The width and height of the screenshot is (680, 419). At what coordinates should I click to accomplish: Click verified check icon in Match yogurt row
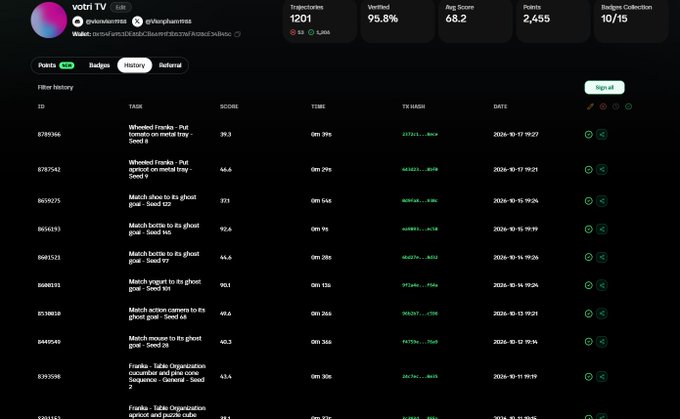point(588,285)
